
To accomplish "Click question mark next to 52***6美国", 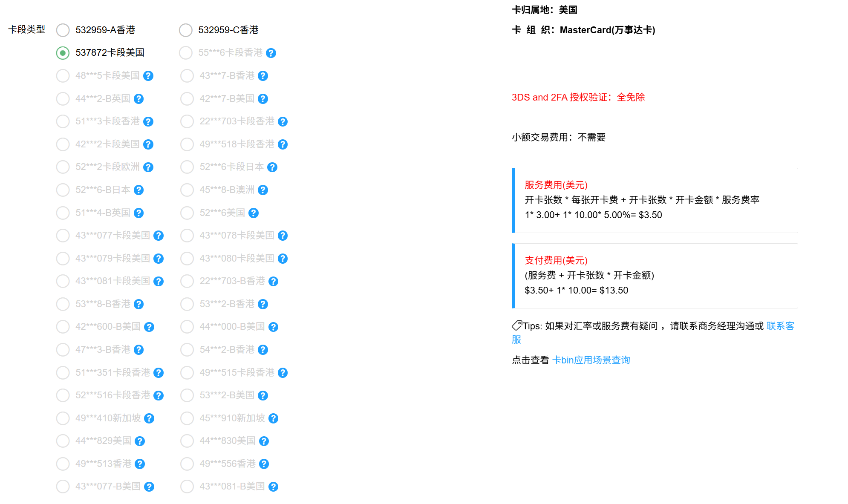I will click(254, 213).
